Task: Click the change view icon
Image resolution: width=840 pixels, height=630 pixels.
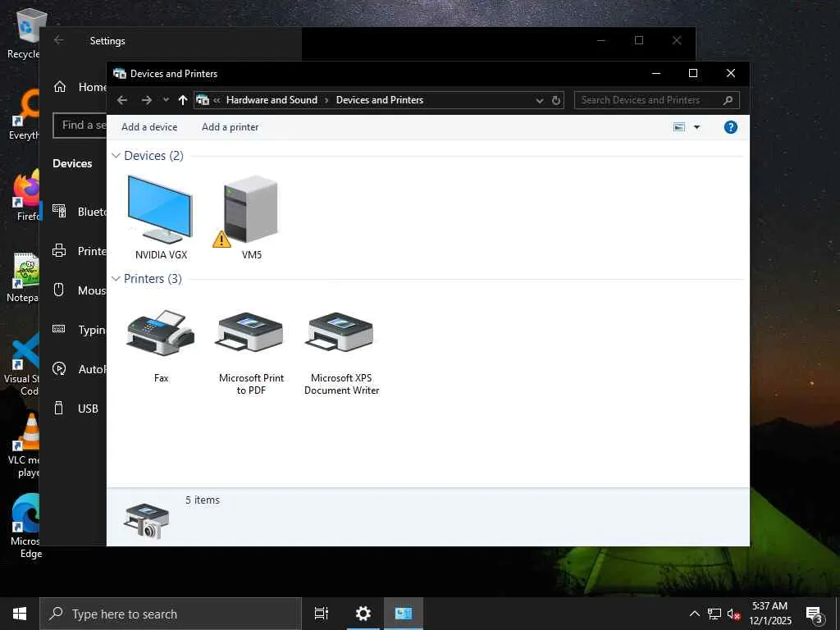Action: coord(678,127)
